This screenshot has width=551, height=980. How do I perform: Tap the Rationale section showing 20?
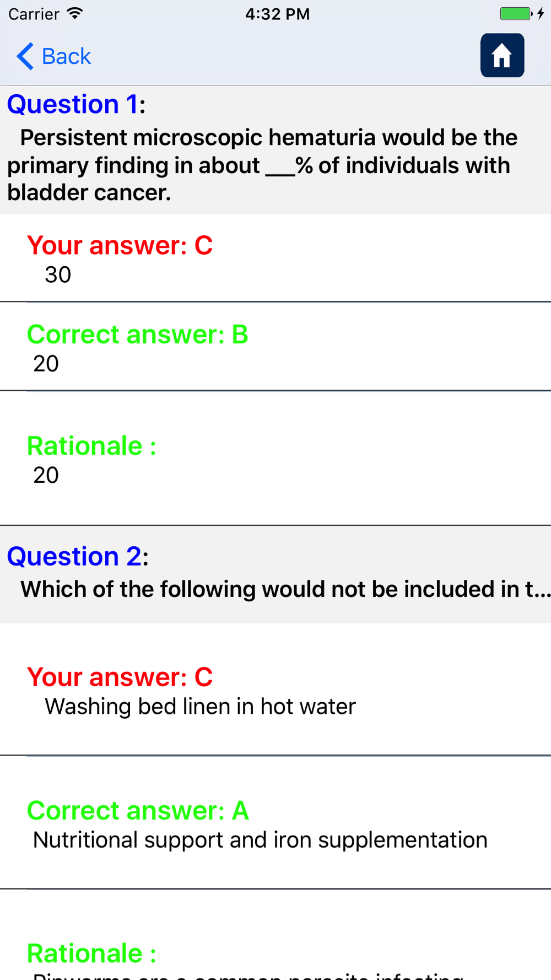tap(275, 458)
